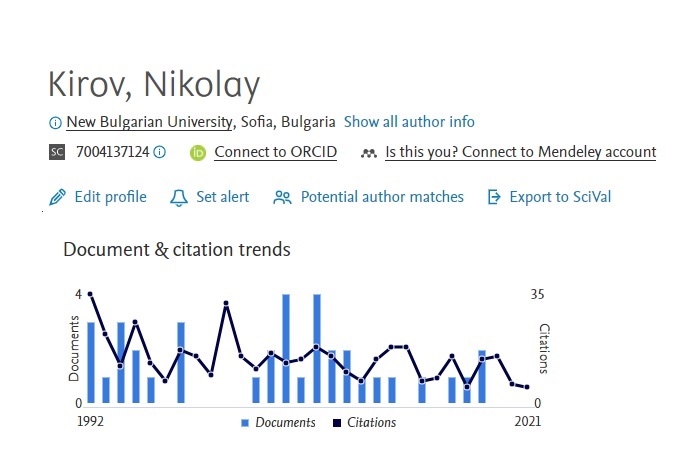Screen dimensions: 692x465
Task: Click the 1992 citations data point on the chart
Action: [x=90, y=294]
